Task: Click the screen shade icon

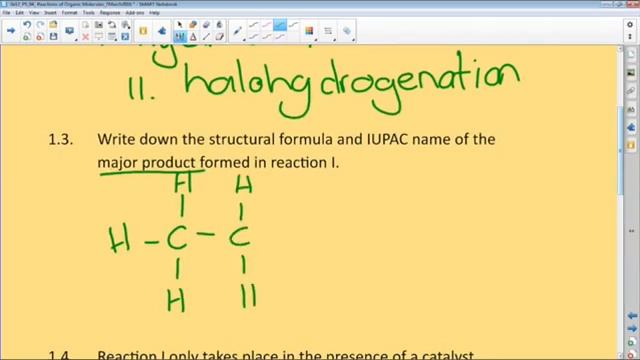Action: point(99,37)
